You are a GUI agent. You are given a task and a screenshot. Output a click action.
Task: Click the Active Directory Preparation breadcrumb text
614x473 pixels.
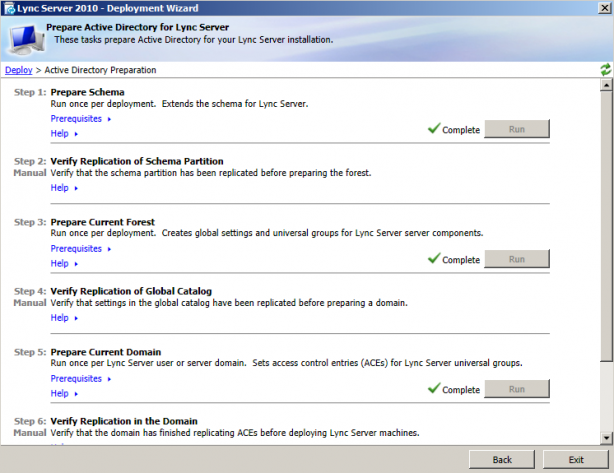pos(100,70)
